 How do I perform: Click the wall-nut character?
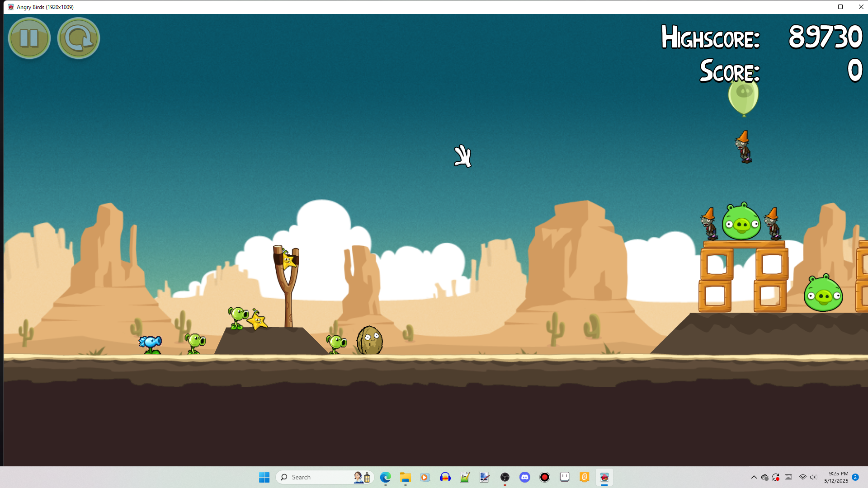pos(369,340)
